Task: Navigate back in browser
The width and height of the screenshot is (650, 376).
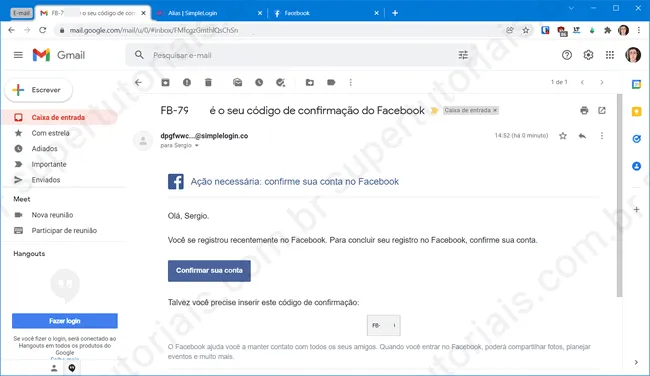Action: pyautogui.click(x=11, y=30)
